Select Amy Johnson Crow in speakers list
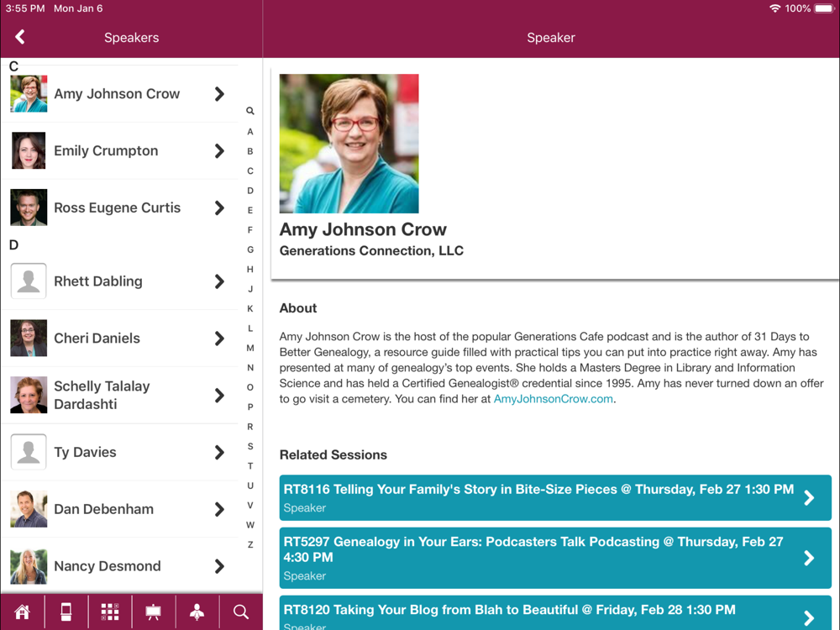This screenshot has height=630, width=840. [x=120, y=94]
